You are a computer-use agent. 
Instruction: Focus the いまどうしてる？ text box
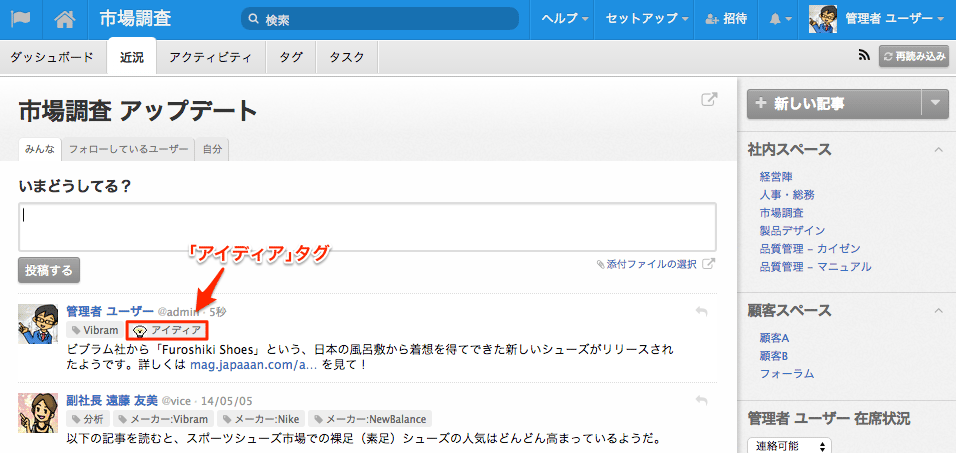[367, 227]
